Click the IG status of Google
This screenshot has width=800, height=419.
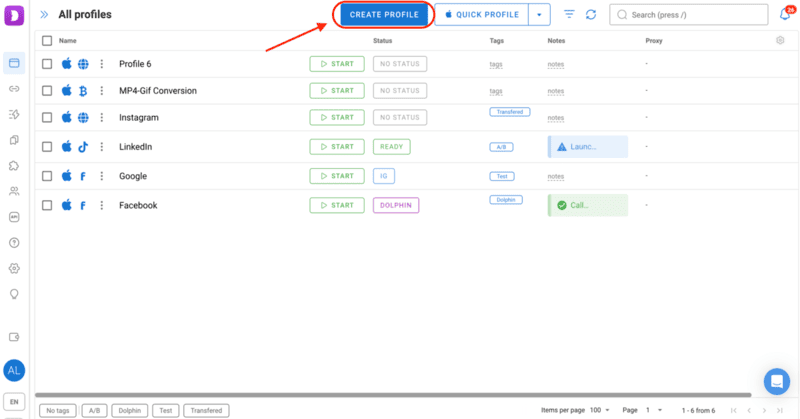tap(384, 176)
